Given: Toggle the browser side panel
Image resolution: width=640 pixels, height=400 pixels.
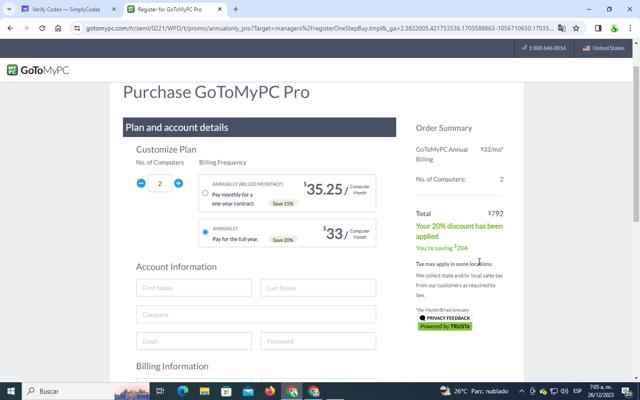Looking at the screenshot, I should click(x=598, y=28).
